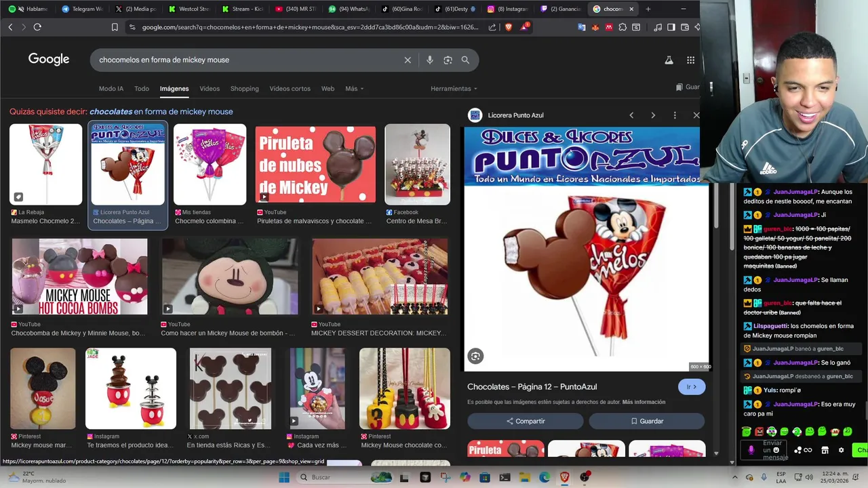Click the search query input field
The width and height of the screenshot is (868, 488).
pyautogui.click(x=248, y=60)
